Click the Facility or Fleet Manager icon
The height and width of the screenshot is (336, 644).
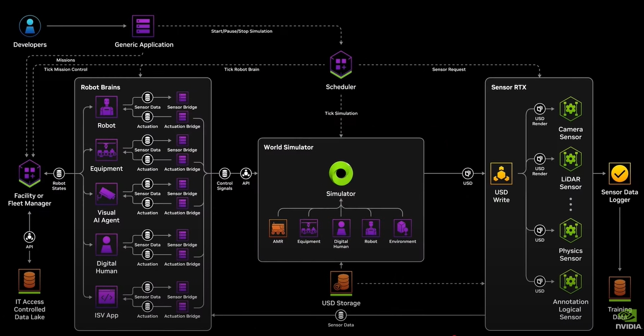tap(30, 174)
